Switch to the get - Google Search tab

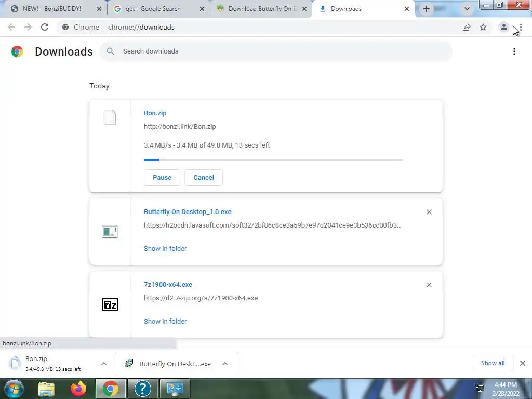[x=153, y=9]
